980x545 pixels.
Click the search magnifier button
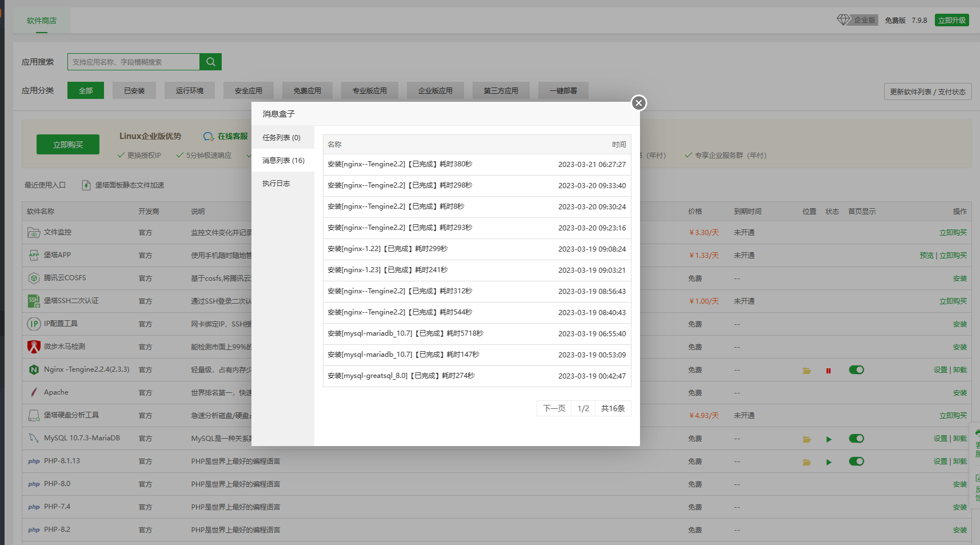(x=211, y=62)
